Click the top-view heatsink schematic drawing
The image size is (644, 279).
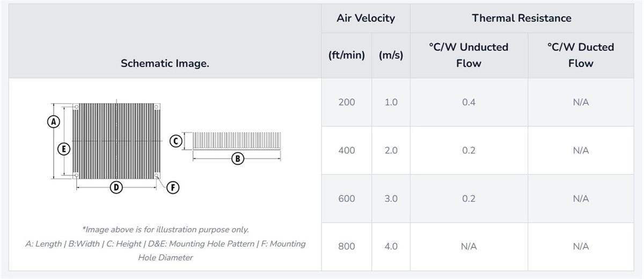(117, 141)
